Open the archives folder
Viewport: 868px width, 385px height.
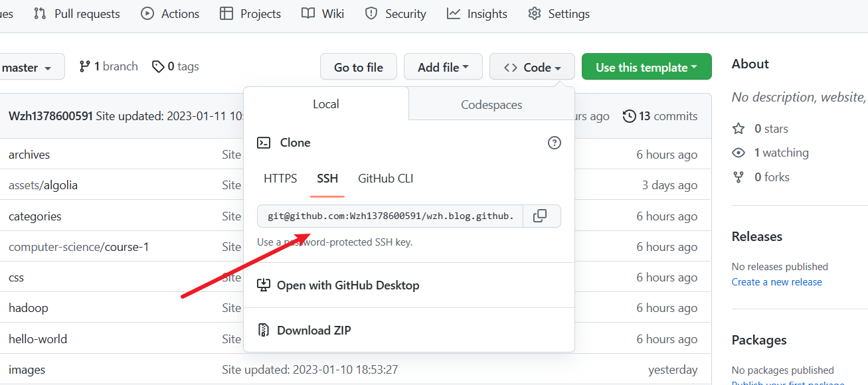pos(29,155)
